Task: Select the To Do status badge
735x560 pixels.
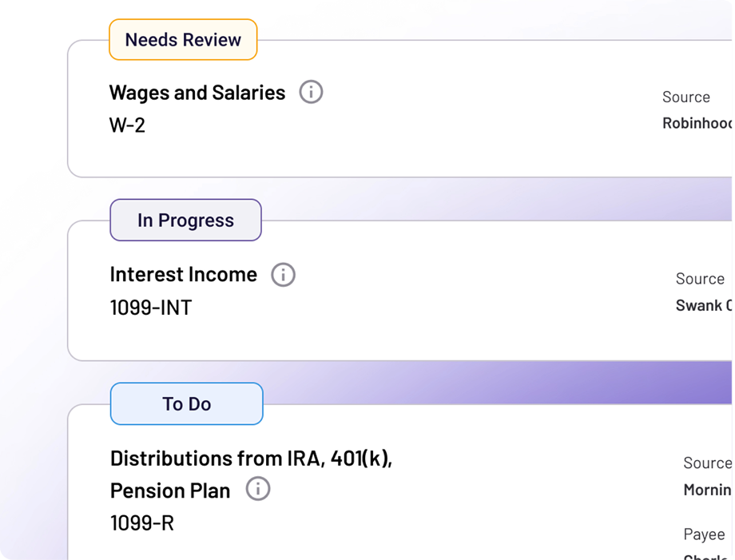Action: click(x=187, y=404)
